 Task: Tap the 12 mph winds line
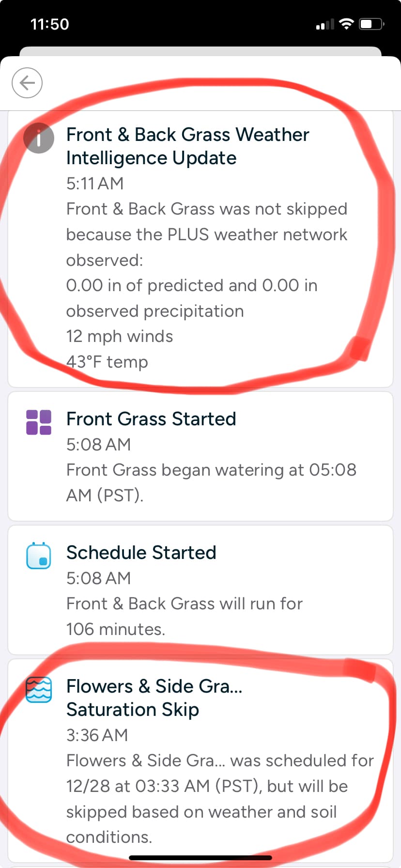(x=120, y=336)
